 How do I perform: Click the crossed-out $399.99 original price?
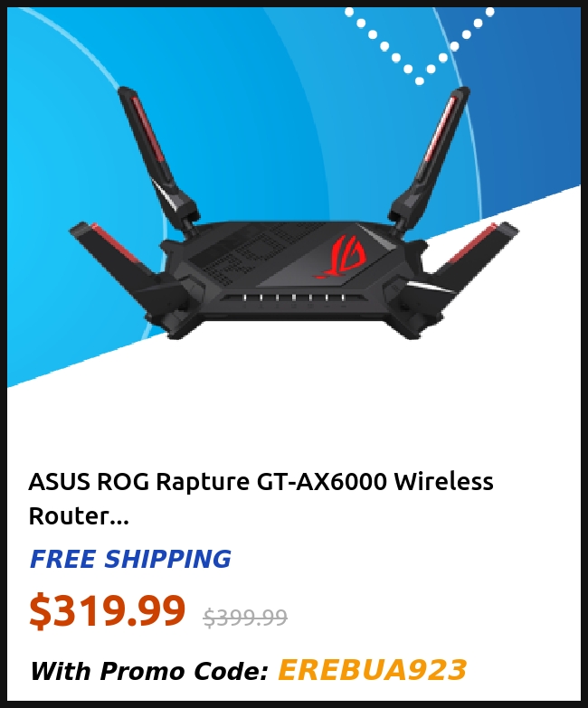245,618
